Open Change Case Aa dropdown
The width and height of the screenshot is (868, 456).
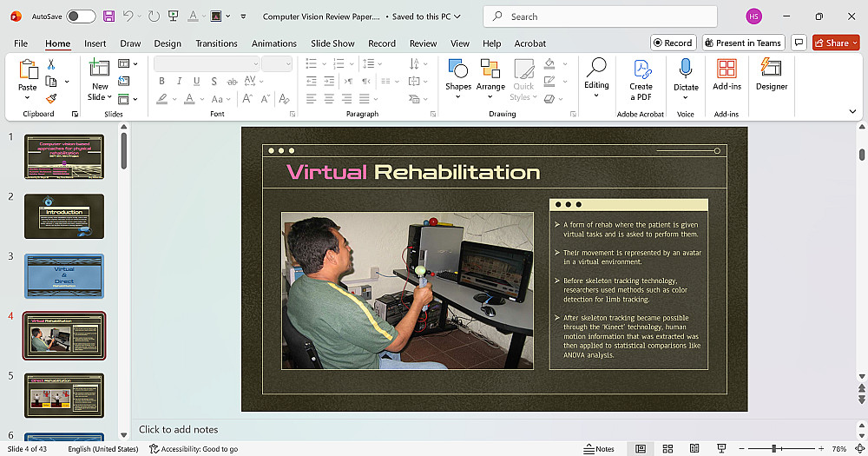(x=220, y=99)
